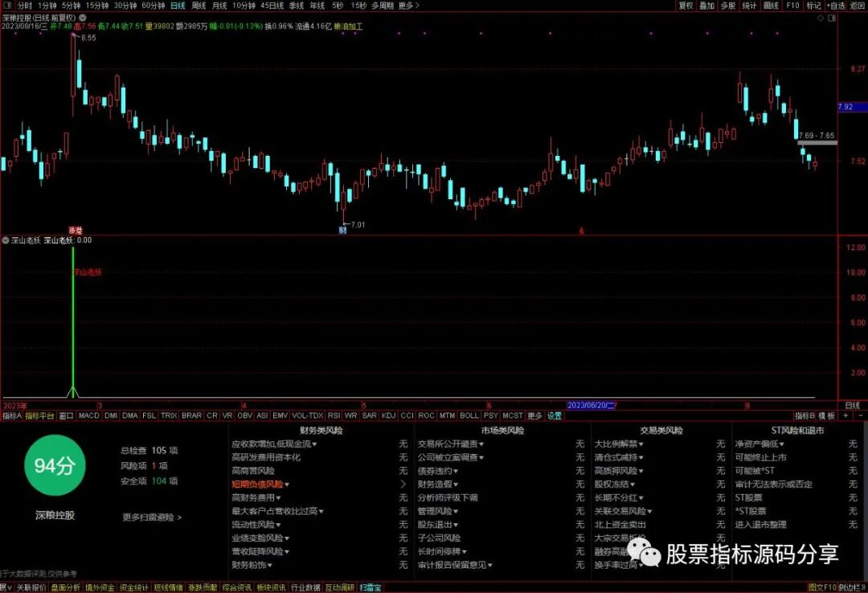
Task: Select the MACD indicator tab
Action: [x=88, y=415]
